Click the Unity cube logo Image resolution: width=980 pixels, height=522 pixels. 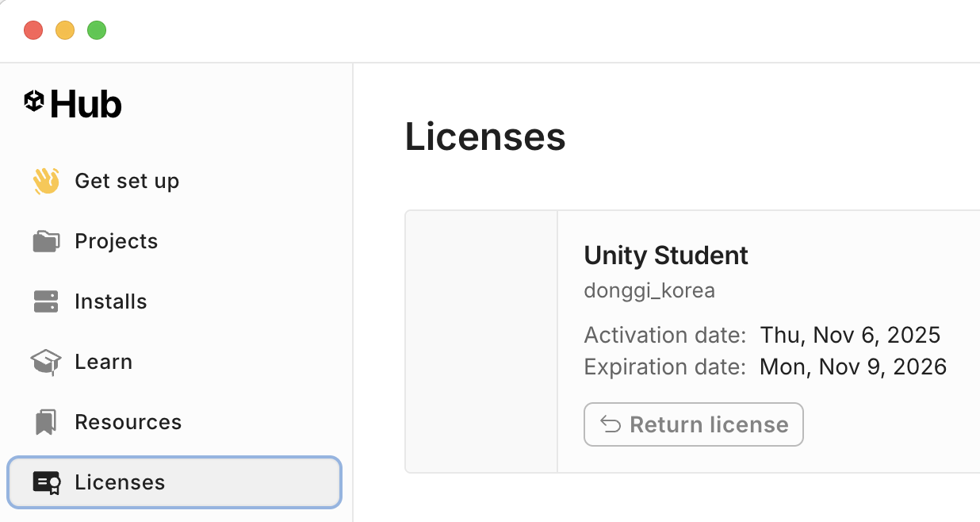(33, 101)
